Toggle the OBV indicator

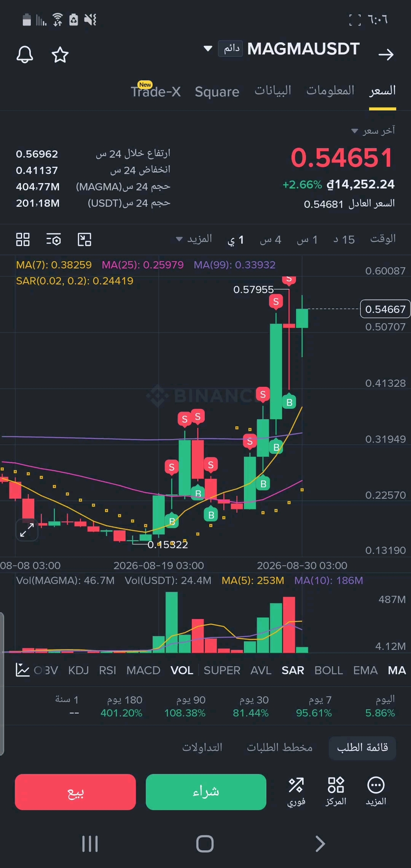click(46, 670)
